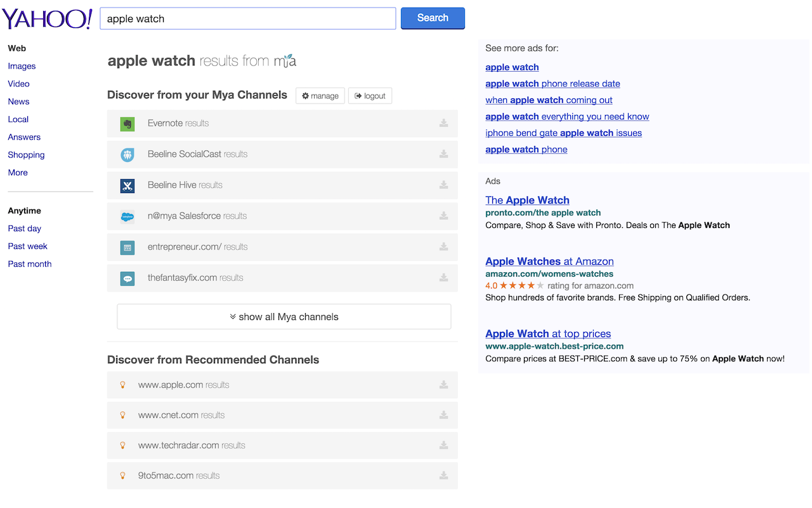Click the download icon on Beeline SocialCast row
Image resolution: width=812 pixels, height=508 pixels.
click(x=444, y=154)
